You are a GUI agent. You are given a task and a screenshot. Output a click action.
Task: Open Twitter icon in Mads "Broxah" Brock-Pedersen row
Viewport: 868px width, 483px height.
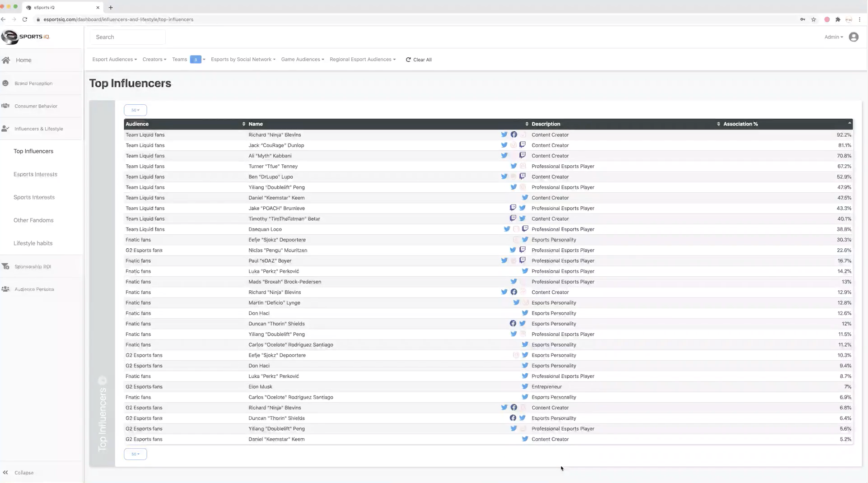click(x=513, y=282)
